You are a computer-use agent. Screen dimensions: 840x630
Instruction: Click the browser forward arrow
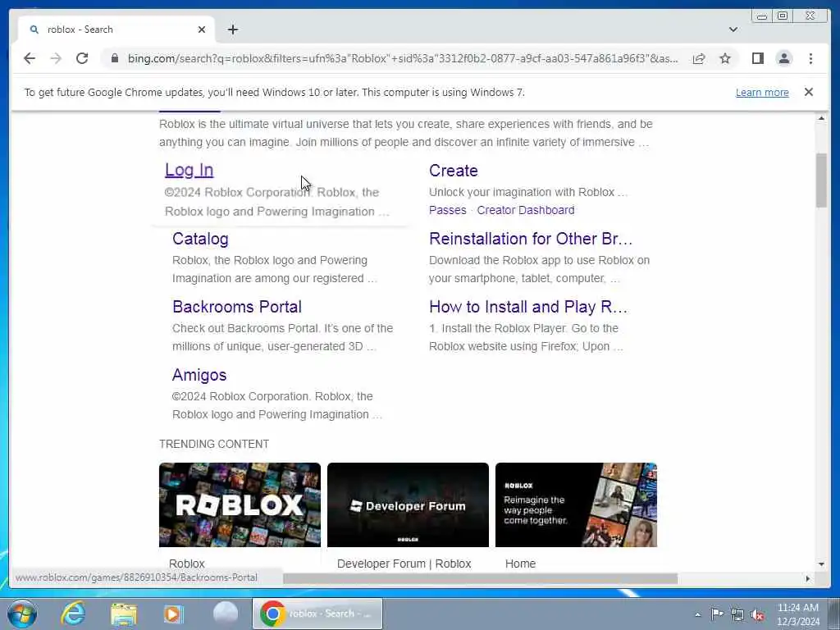pos(56,58)
